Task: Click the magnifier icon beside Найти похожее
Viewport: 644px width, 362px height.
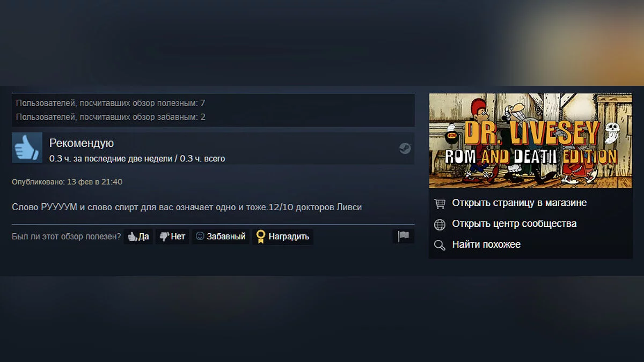Action: tap(440, 245)
